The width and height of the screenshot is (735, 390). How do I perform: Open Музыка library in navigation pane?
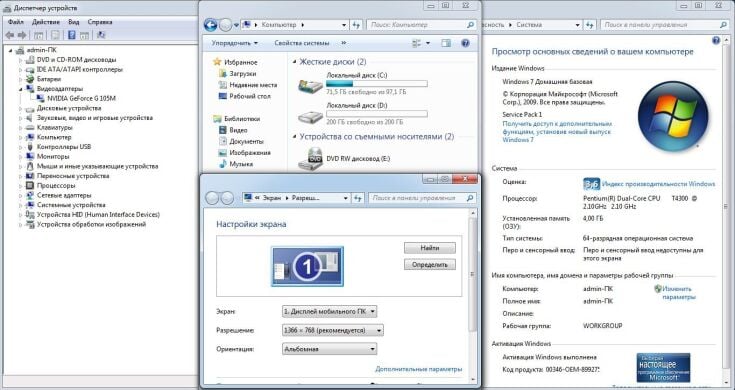pos(236,164)
